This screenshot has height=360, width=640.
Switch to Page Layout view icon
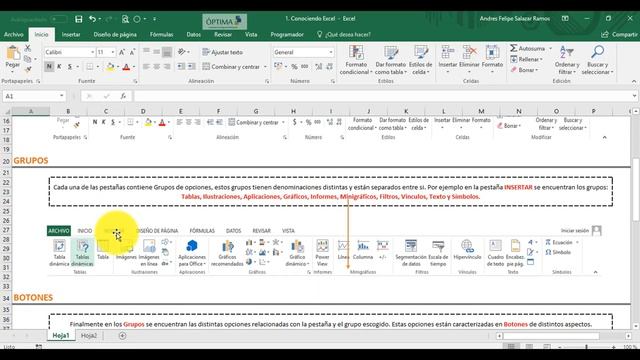click(529, 347)
